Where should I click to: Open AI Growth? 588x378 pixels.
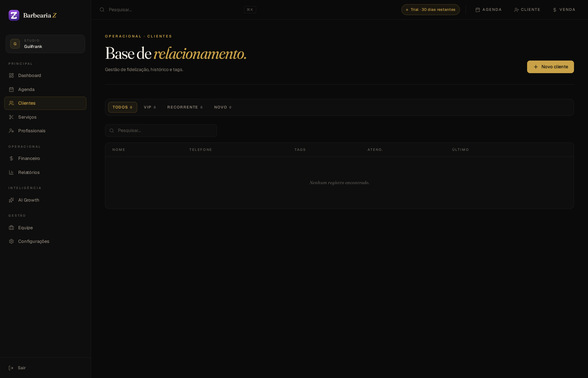45,200
